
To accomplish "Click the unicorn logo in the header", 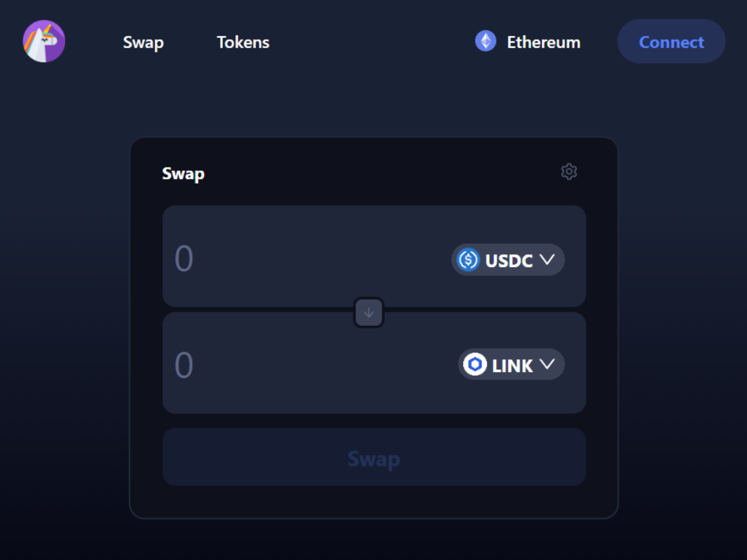I will [x=44, y=41].
